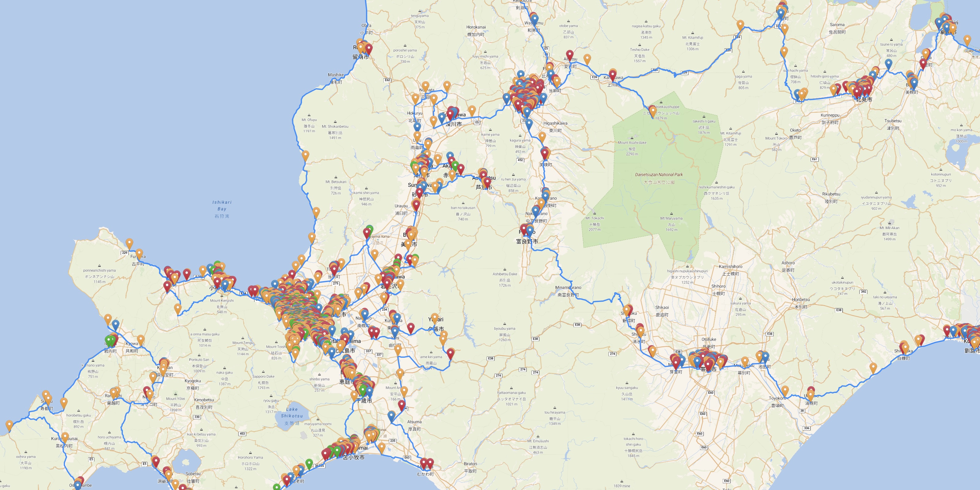Click the blue pin on coast north of Iwanai
The height and width of the screenshot is (490, 980).
tap(115, 325)
